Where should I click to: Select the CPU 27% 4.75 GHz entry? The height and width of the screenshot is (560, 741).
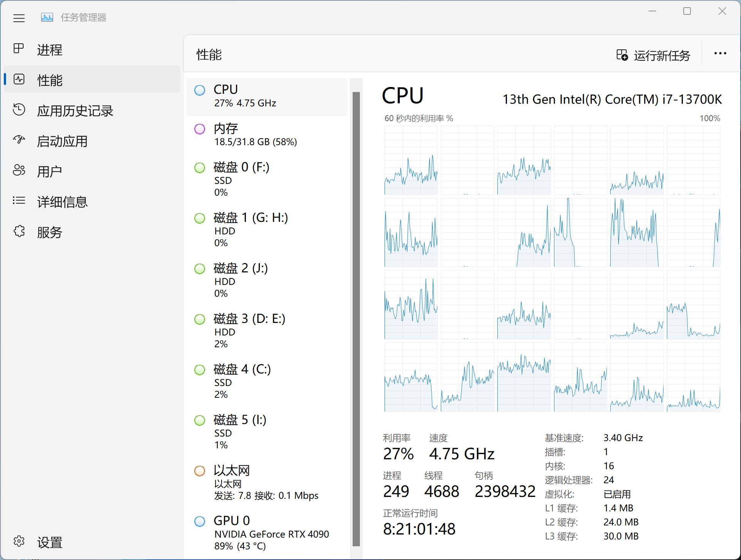click(x=267, y=97)
